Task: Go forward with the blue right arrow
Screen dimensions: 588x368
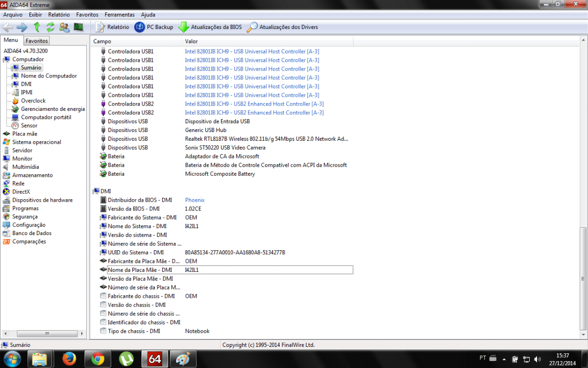Action: [x=22, y=27]
